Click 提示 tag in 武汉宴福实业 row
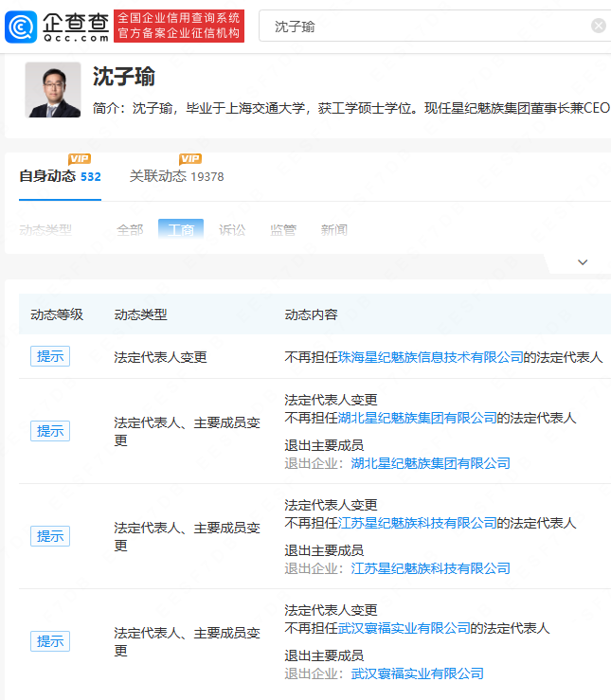The image size is (611, 700). pos(50,641)
